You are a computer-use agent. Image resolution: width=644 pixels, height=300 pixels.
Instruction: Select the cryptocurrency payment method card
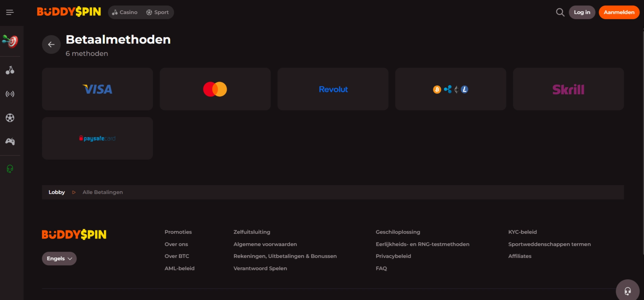coord(451,89)
